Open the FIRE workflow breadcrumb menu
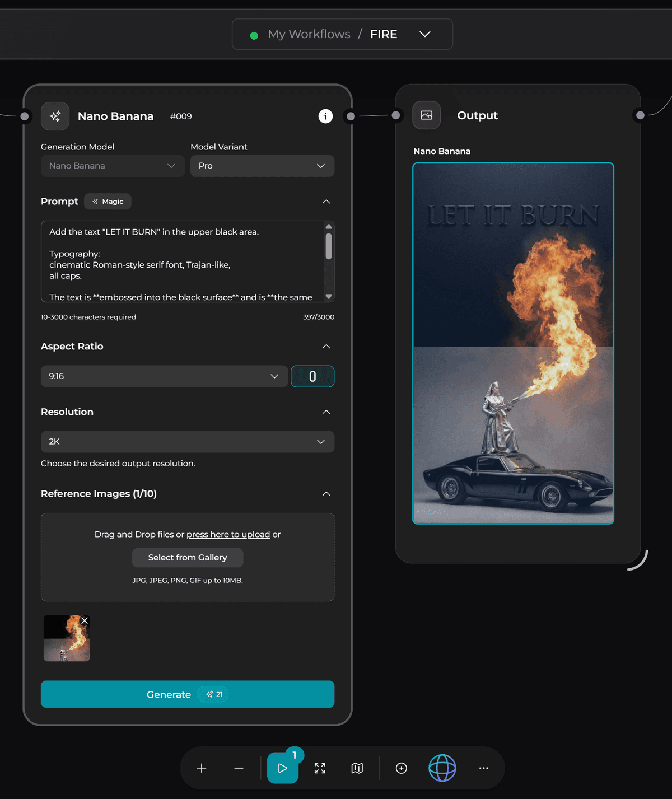672x799 pixels. [x=424, y=34]
